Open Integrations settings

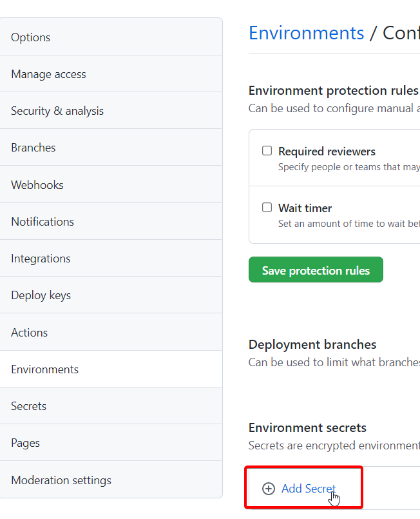pos(41,259)
